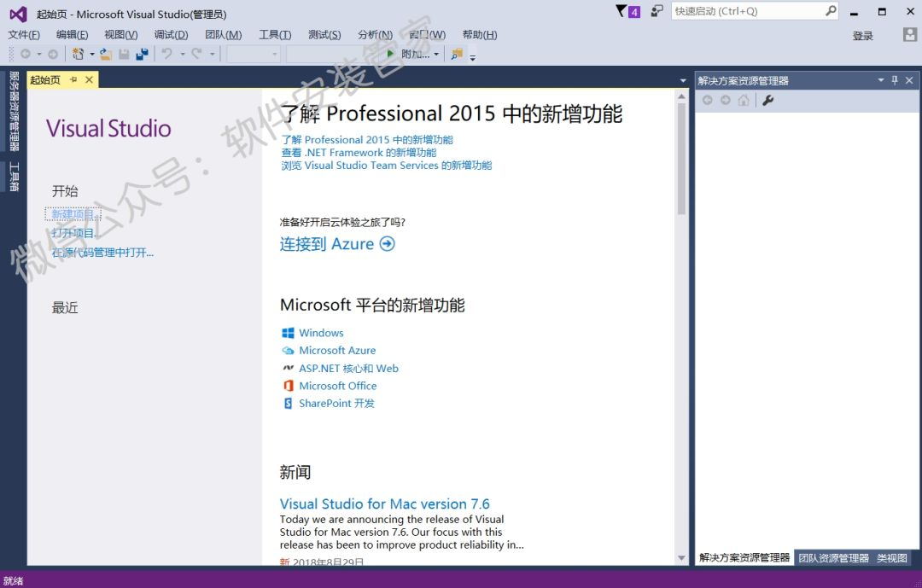Click the Save toolbar icon
The height and width of the screenshot is (588, 922).
click(124, 54)
